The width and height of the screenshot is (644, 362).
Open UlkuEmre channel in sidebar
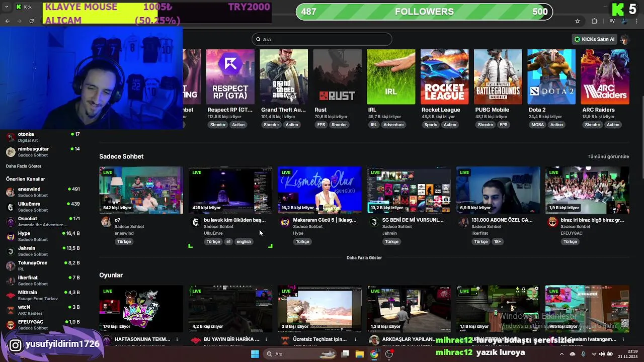coord(43,207)
